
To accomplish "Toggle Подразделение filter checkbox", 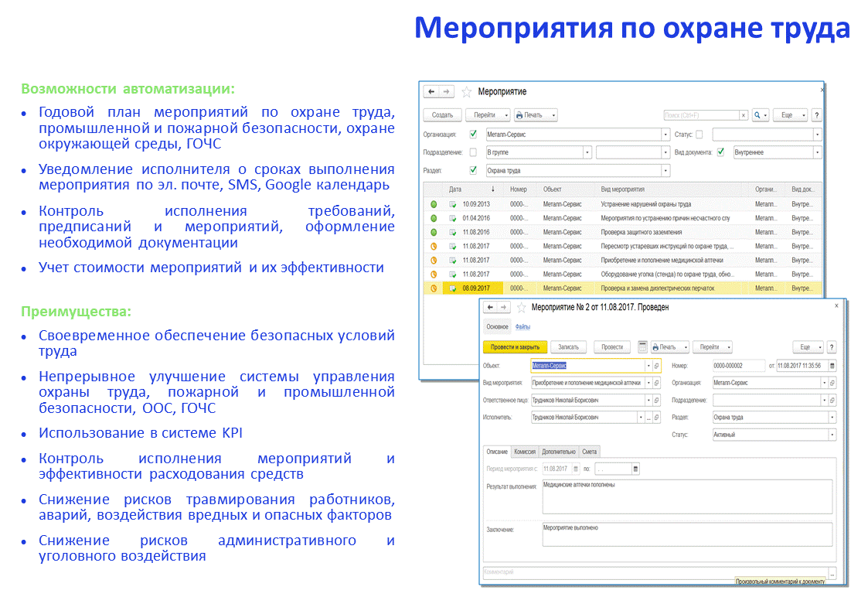I will pos(473,152).
